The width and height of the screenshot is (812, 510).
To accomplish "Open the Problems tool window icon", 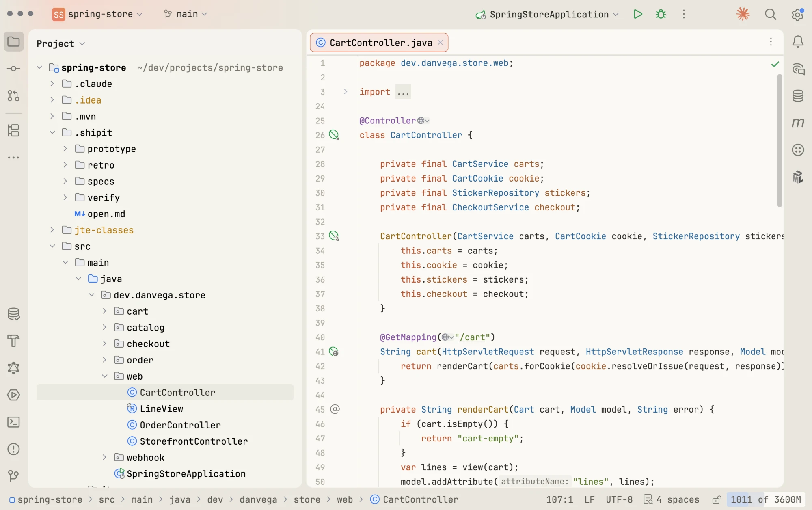I will coord(13,449).
